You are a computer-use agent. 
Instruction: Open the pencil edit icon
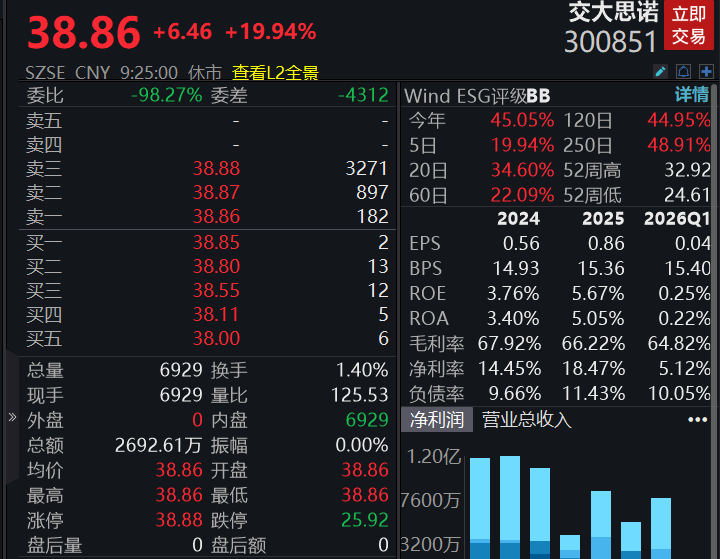pyautogui.click(x=660, y=72)
